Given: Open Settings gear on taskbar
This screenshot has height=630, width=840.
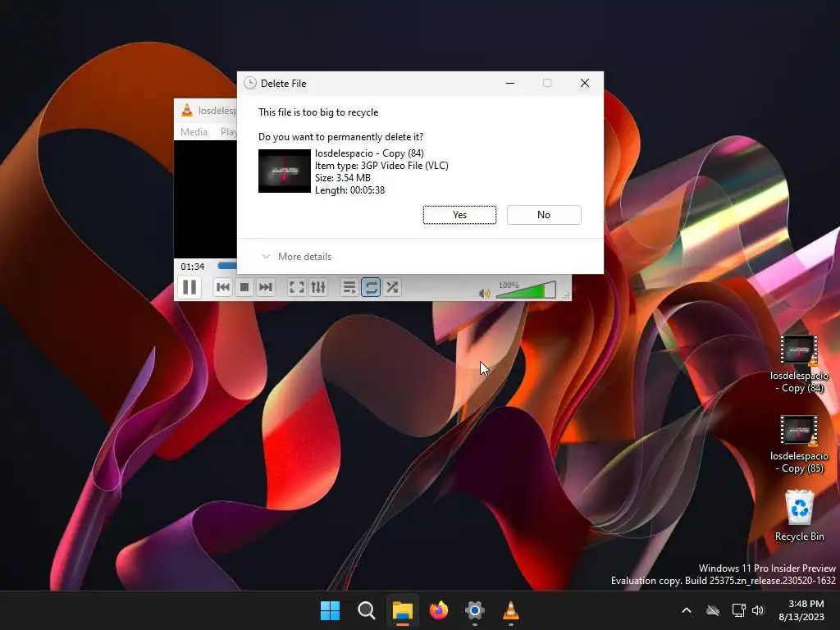Looking at the screenshot, I should [475, 610].
